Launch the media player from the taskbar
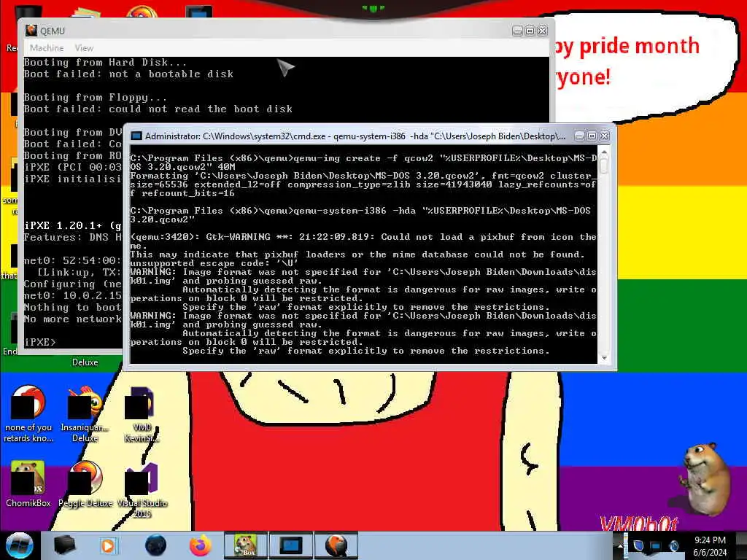The image size is (747, 560). 108,545
